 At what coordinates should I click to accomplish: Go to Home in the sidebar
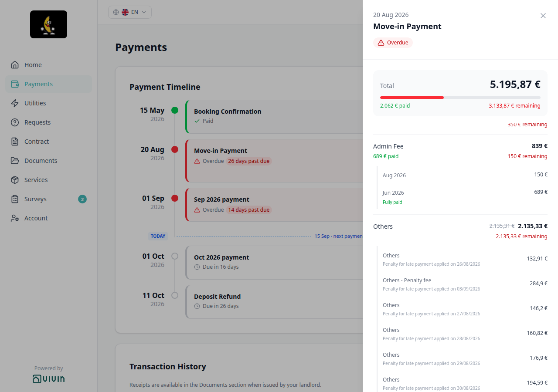point(48,65)
